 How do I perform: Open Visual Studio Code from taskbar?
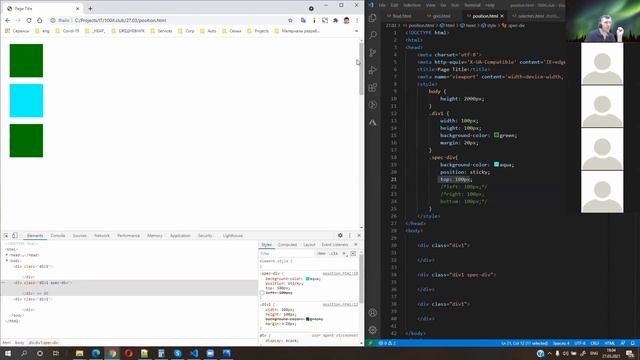coord(194,353)
